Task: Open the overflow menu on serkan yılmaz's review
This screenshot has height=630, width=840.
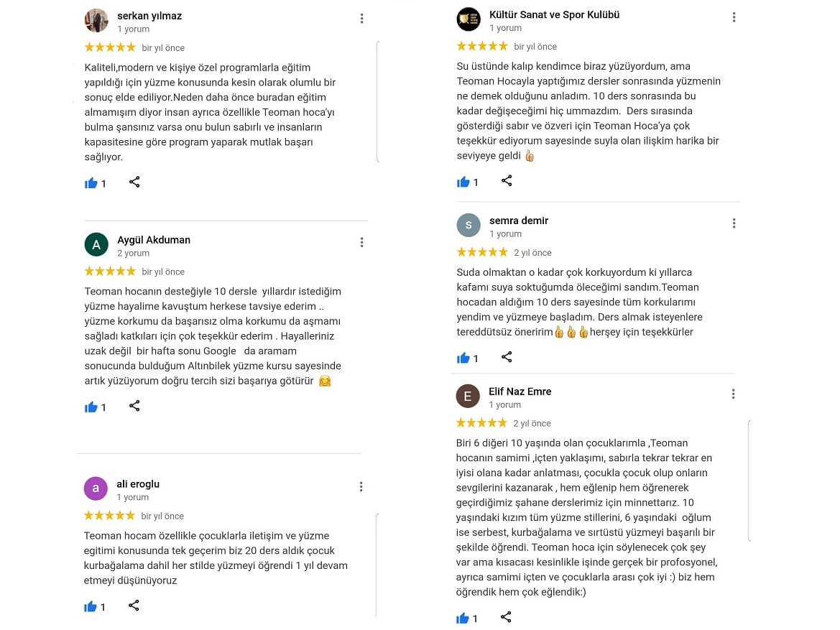Action: tap(361, 18)
